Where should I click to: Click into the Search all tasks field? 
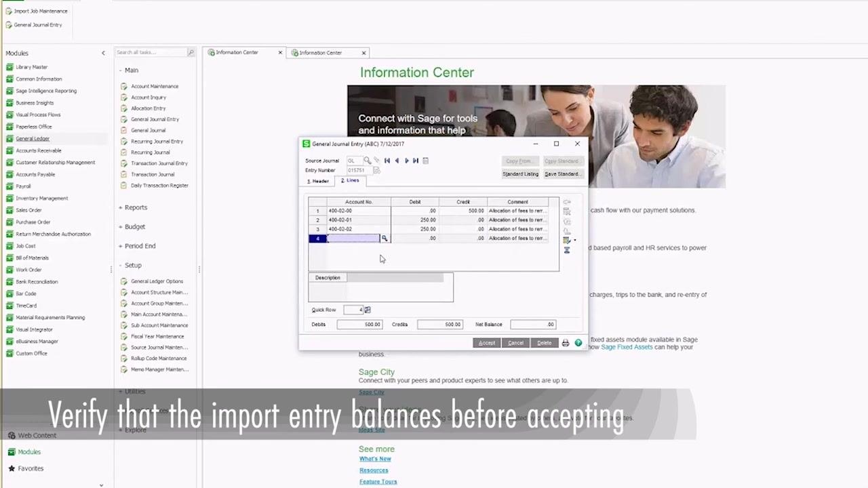point(150,52)
